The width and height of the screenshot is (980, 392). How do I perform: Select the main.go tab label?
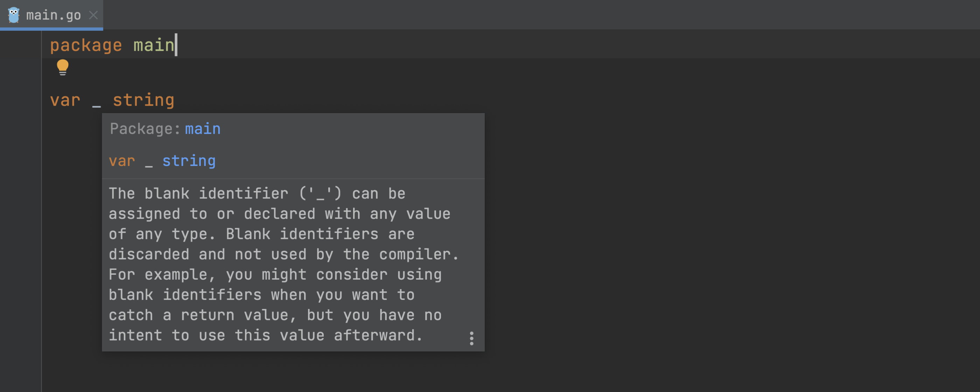pyautogui.click(x=53, y=15)
